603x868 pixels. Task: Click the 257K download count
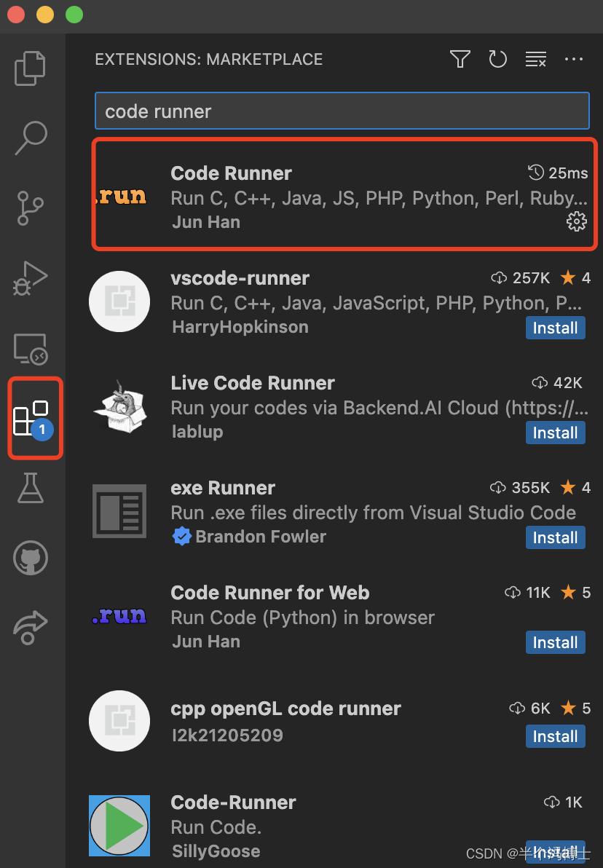pos(521,278)
